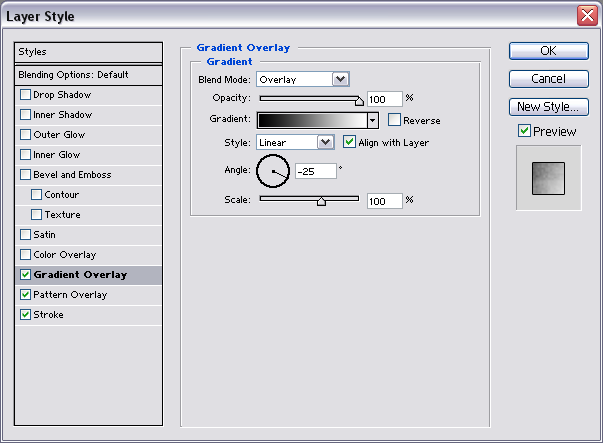Select the Bevel and Emboss label

click(x=72, y=175)
